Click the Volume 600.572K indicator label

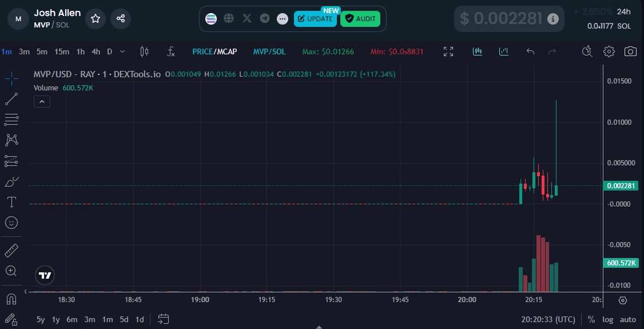point(63,88)
